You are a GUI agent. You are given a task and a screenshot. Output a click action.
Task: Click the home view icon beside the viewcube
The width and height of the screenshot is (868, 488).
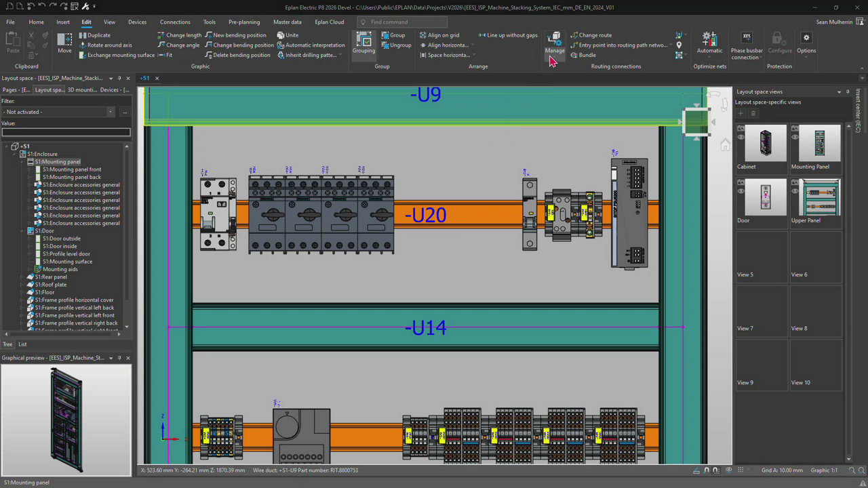[x=725, y=144]
